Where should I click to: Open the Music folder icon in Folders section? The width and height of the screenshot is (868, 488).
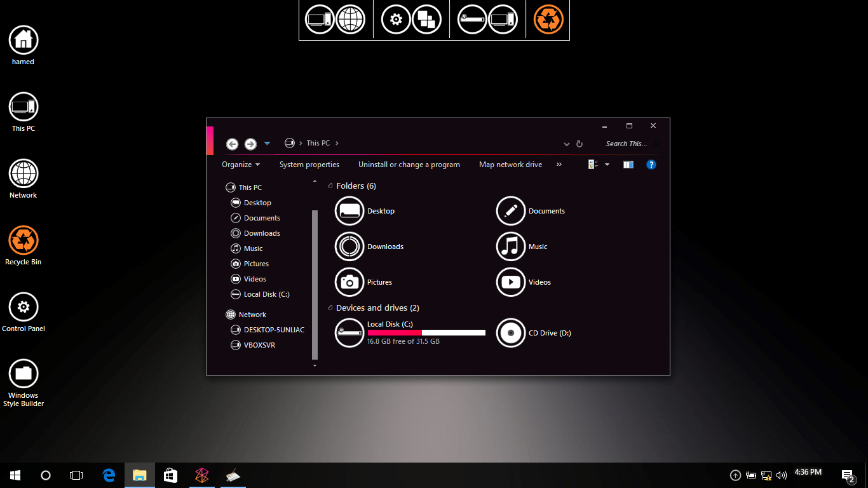coord(511,247)
